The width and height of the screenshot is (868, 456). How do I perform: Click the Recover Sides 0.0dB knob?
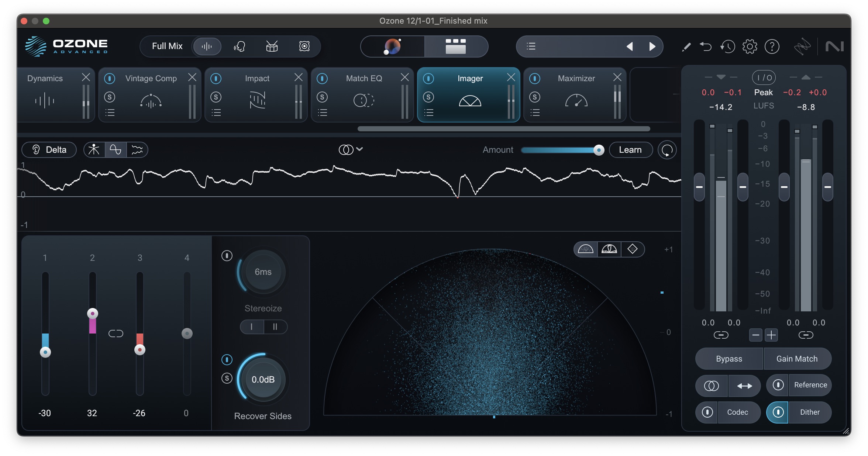tap(263, 379)
